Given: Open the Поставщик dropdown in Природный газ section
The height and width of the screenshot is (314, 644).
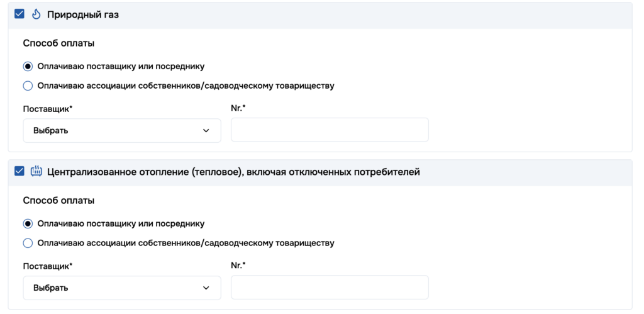Looking at the screenshot, I should pyautogui.click(x=121, y=130).
